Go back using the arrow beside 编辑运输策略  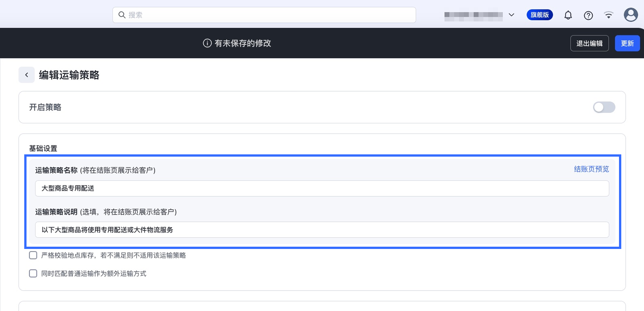pos(27,75)
